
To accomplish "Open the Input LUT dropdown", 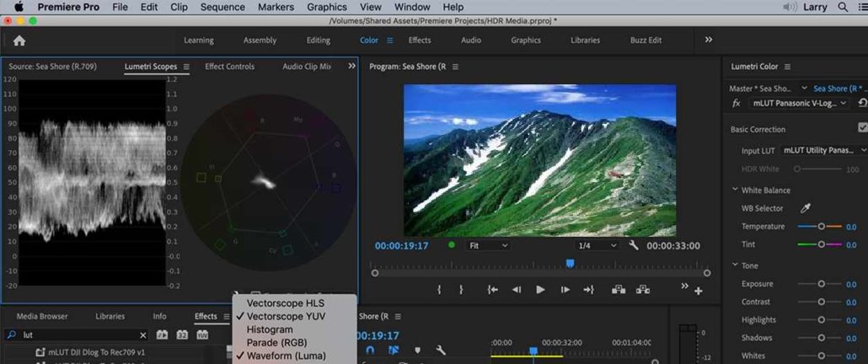I will pyautogui.click(x=823, y=150).
